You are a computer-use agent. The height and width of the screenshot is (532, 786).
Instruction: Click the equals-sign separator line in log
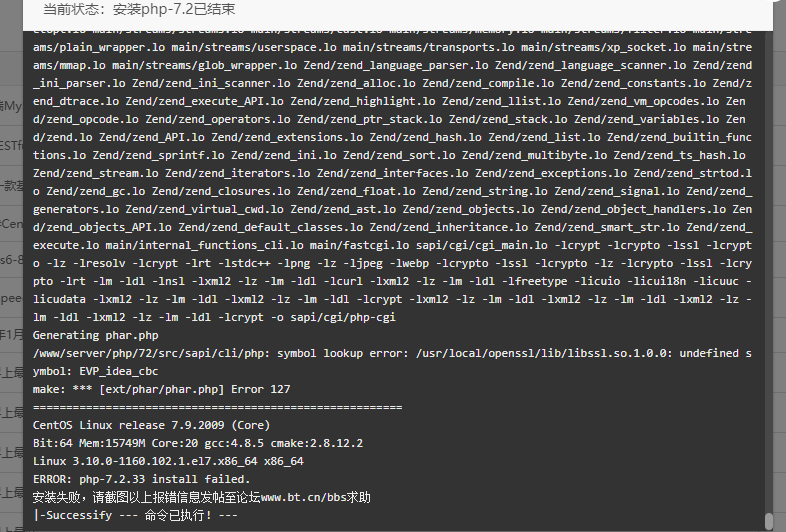point(218,407)
